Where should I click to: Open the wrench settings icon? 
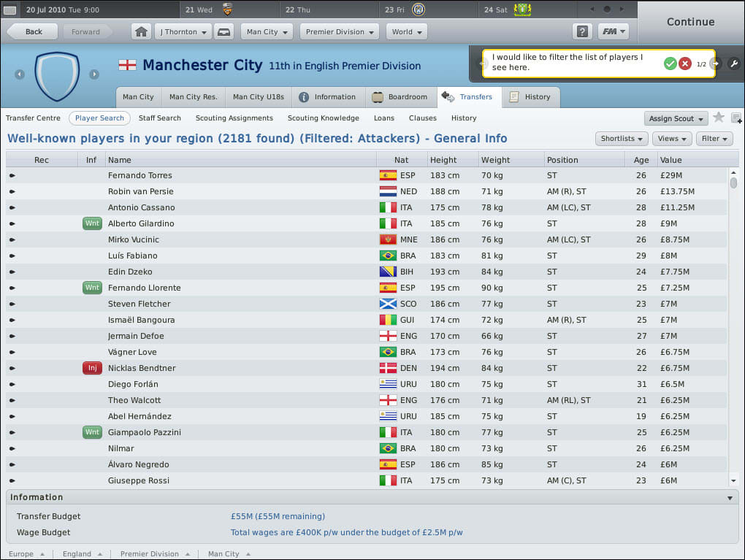(x=733, y=64)
